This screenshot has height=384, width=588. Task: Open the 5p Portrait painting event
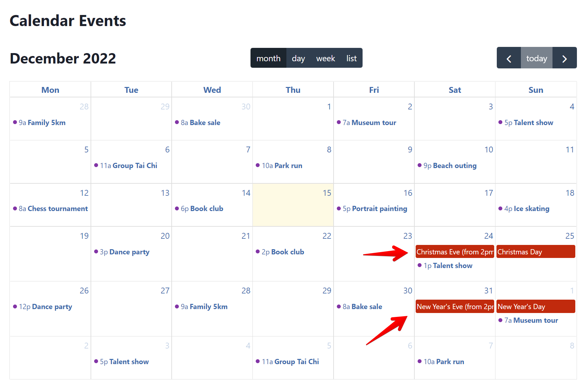(x=375, y=208)
